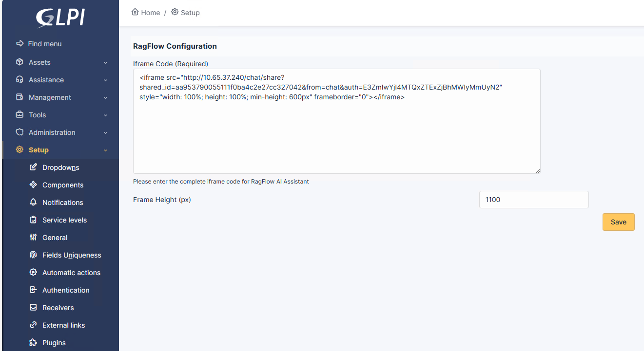This screenshot has width=644, height=351.
Task: Click the Management wallet icon
Action: (x=20, y=97)
